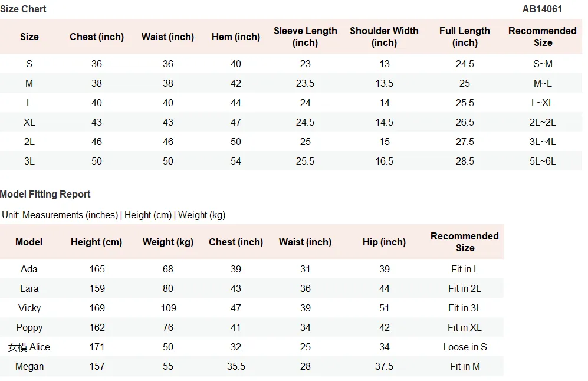
Task: Select model name Ada
Action: tap(29, 270)
